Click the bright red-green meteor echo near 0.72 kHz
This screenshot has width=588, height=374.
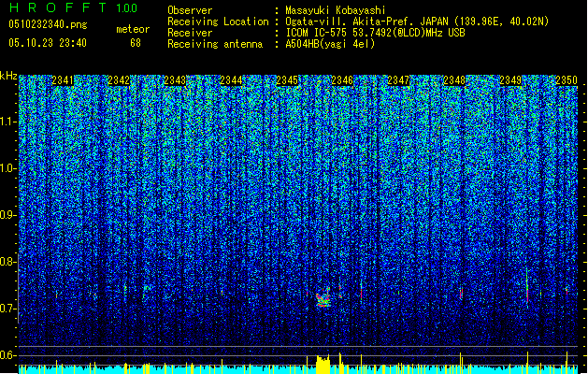(323, 298)
